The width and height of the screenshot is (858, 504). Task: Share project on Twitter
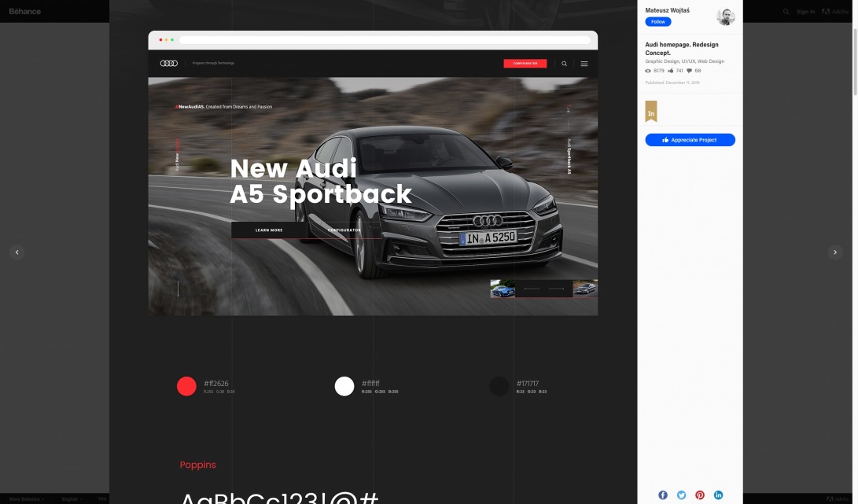coord(681,495)
